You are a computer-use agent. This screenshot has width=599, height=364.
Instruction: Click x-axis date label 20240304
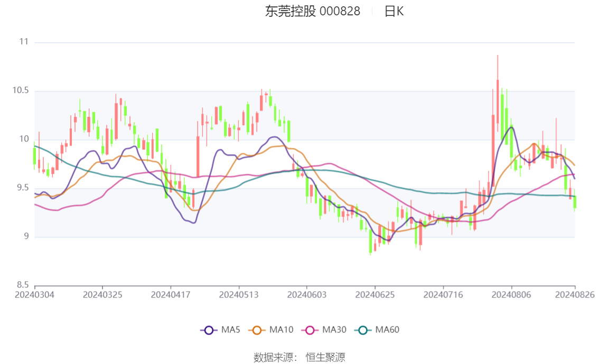[34, 295]
